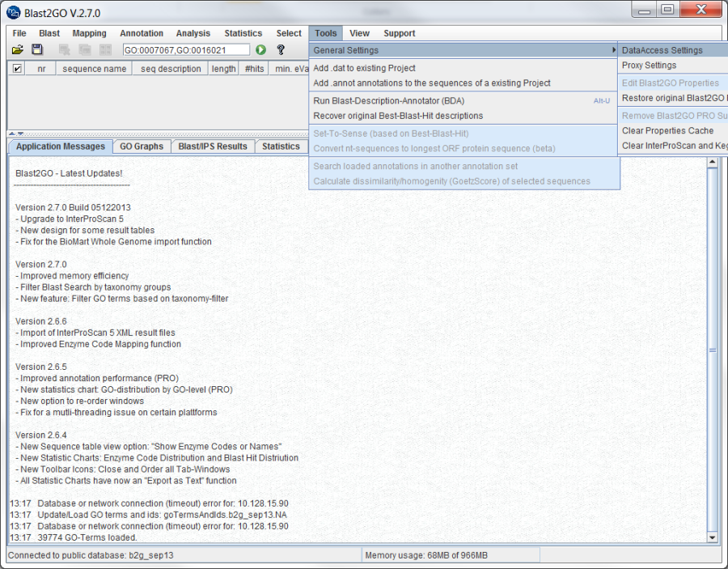Click 'Update/Load GO terms and ids' log line
728x569 pixels.
coord(162,515)
